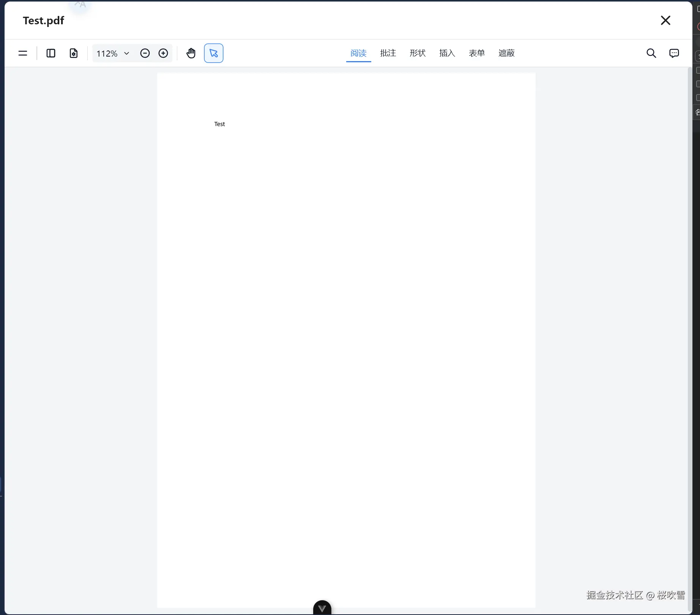This screenshot has width=700, height=615.
Task: Toggle the thumbnail panel visibility
Action: click(x=50, y=53)
